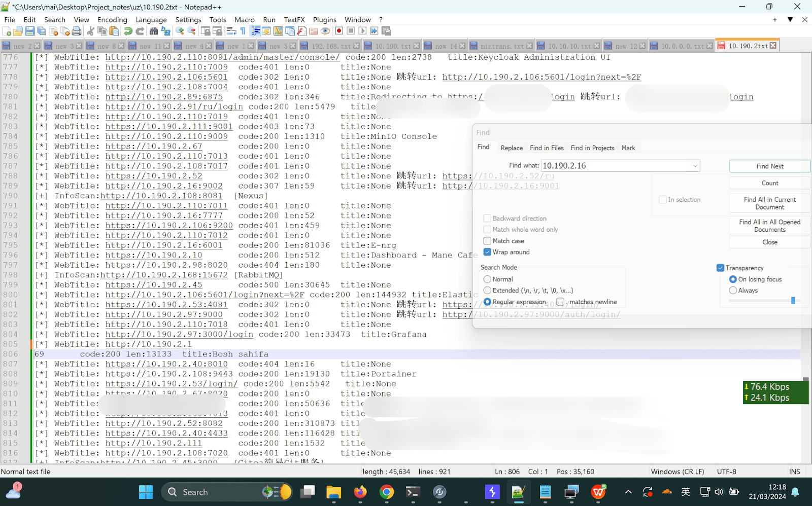
Task: Select the 192.168.txt document tab
Action: 330,45
